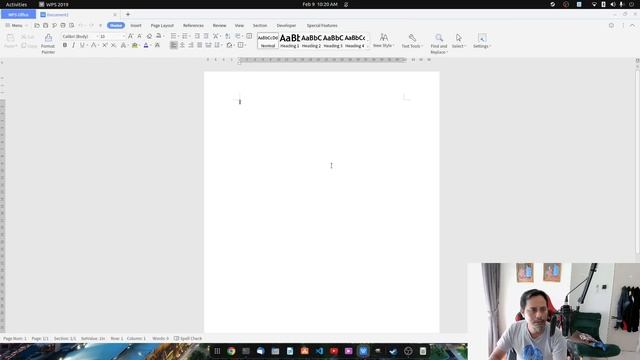
Task: Clear formatting using the eraser icon
Action: click(x=149, y=36)
